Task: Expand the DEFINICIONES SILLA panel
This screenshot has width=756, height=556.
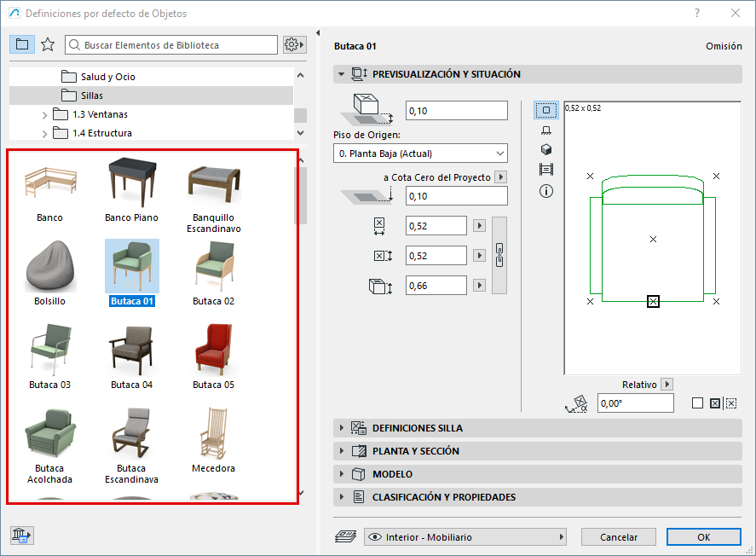Action: pos(342,428)
